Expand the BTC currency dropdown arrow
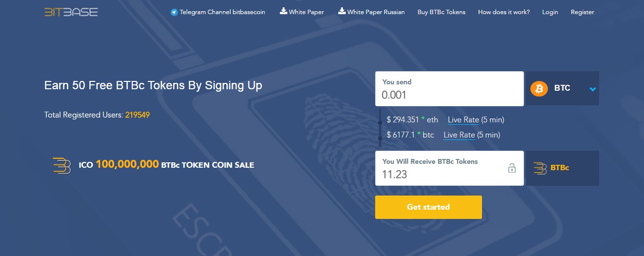Viewport: 644px width, 256px height. [x=593, y=89]
